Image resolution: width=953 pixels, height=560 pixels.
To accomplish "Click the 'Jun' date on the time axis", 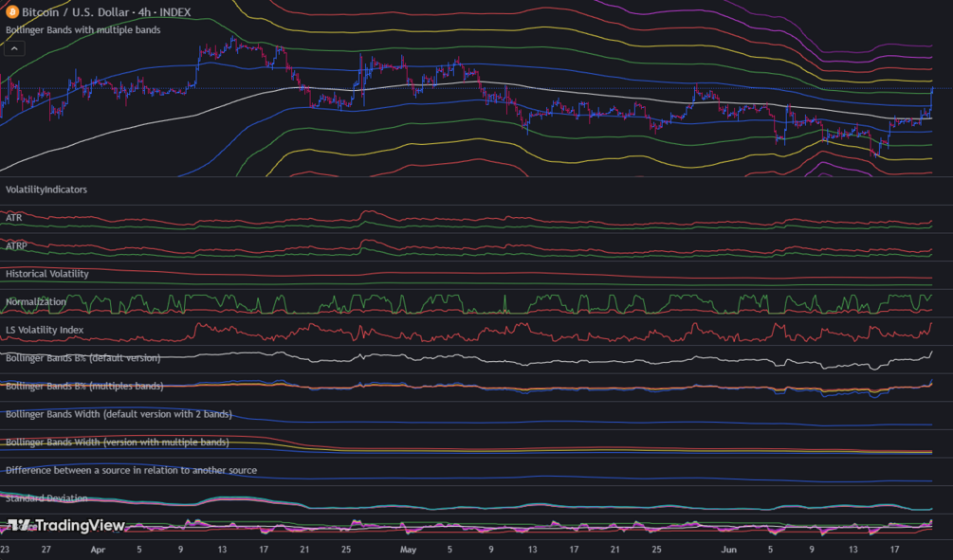I will click(728, 549).
